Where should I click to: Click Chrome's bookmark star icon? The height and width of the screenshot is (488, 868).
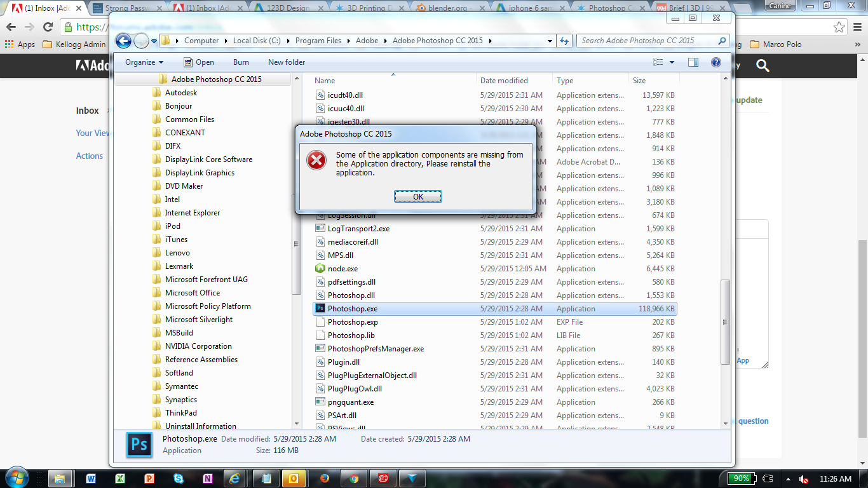coord(839,27)
